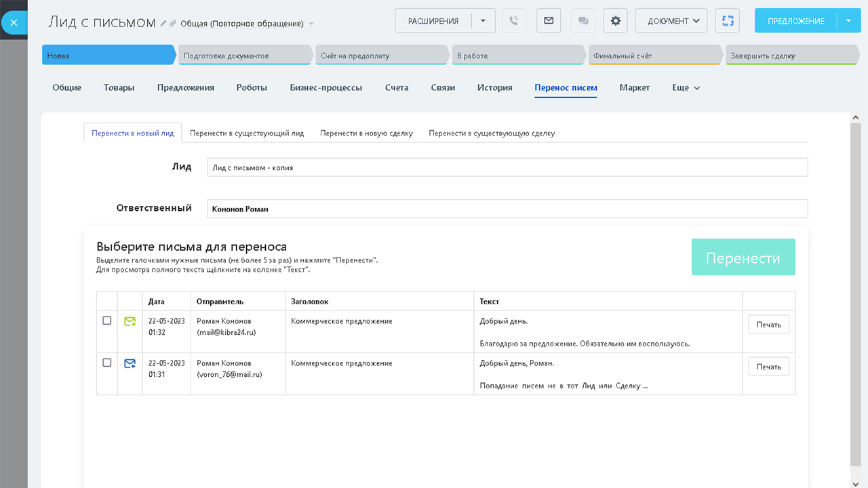Click the blue incoming mail icon
This screenshot has width=868, height=488.
[x=130, y=364]
